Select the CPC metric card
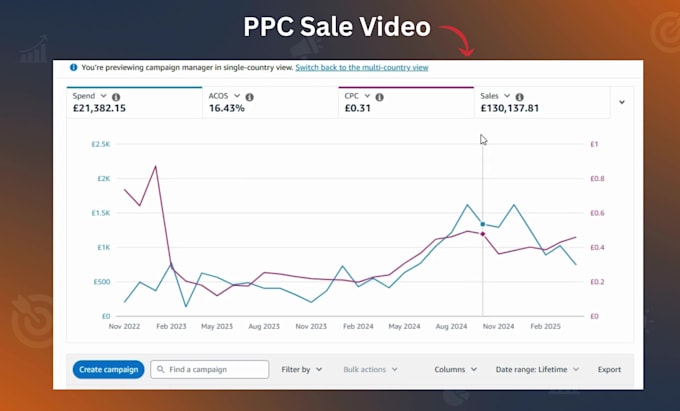The image size is (680, 411). pyautogui.click(x=406, y=102)
